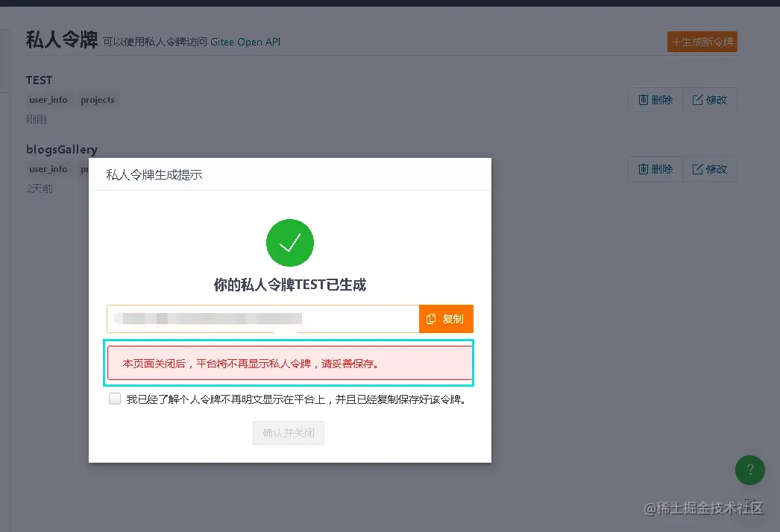The image size is (780, 532).
Task: Click the pencil edit icon on TEST's 修改 button
Action: click(x=699, y=99)
